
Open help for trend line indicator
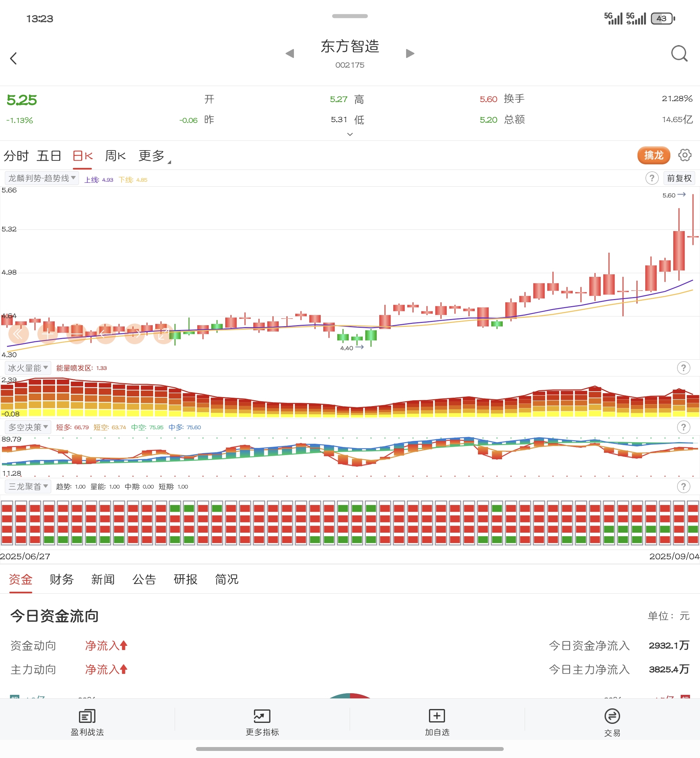click(x=652, y=178)
